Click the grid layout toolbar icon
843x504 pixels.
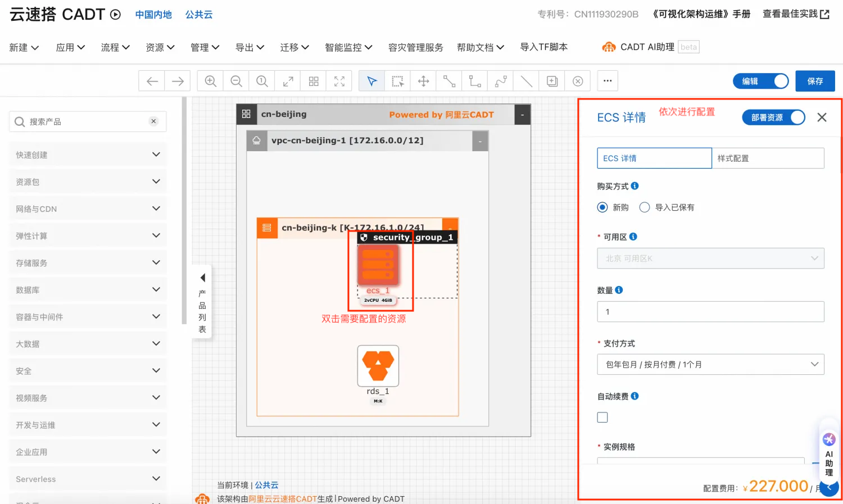tap(314, 81)
